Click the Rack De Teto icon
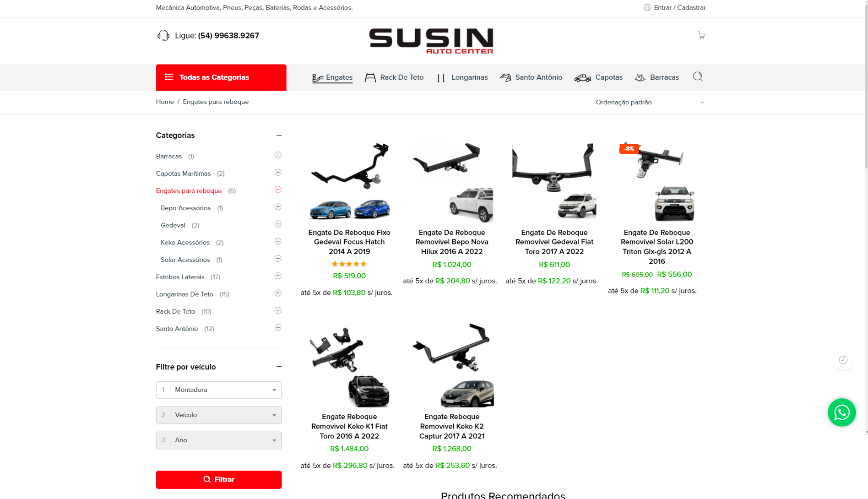 pyautogui.click(x=370, y=77)
